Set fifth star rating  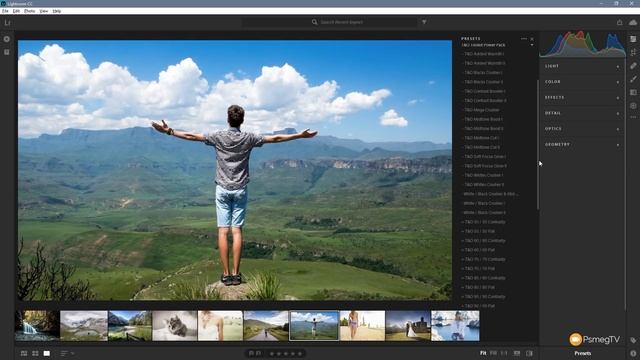[300, 354]
